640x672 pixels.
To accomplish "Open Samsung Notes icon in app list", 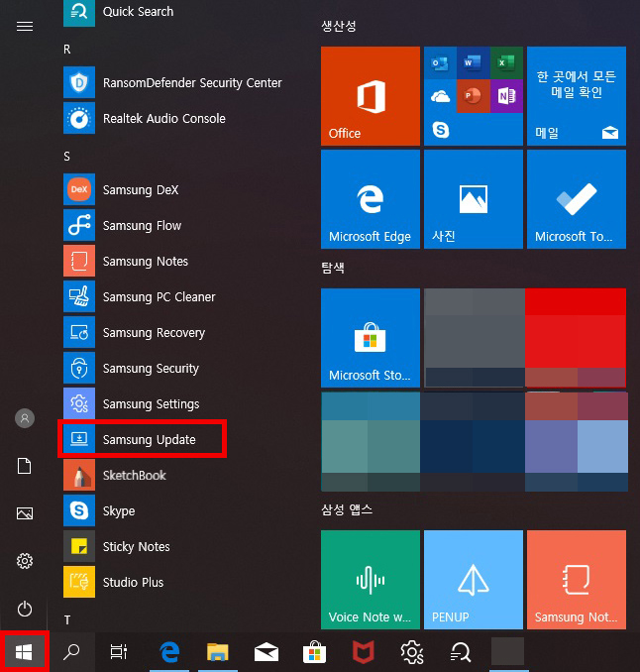I will [79, 261].
